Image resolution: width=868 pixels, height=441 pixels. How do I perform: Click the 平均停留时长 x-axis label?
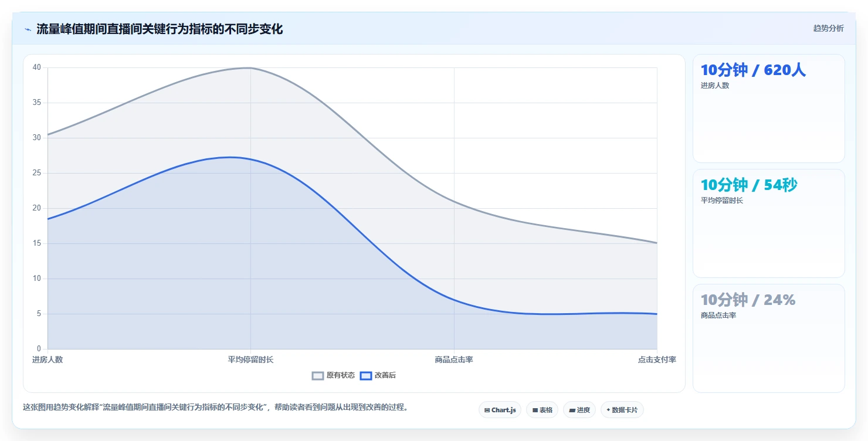click(x=250, y=359)
